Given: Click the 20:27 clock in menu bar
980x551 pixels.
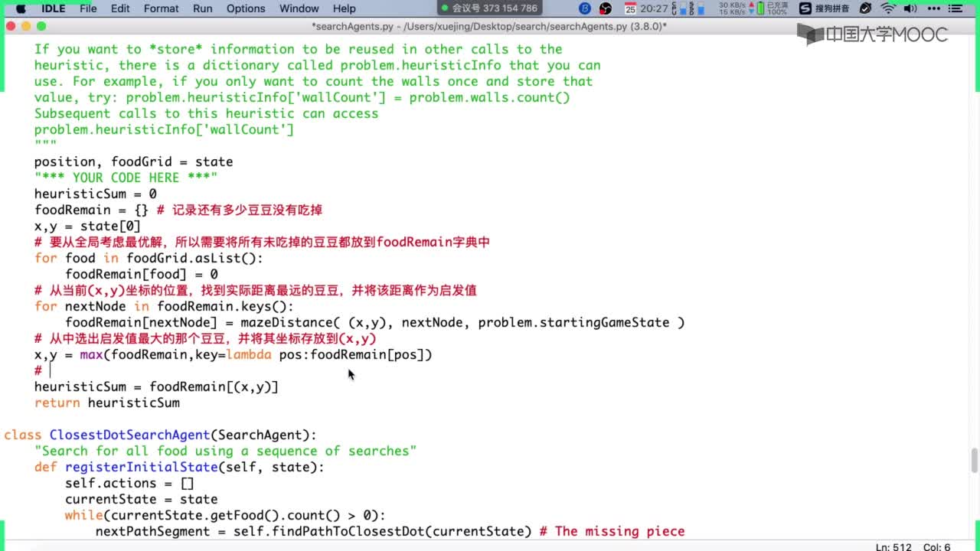Looking at the screenshot, I should click(x=655, y=8).
